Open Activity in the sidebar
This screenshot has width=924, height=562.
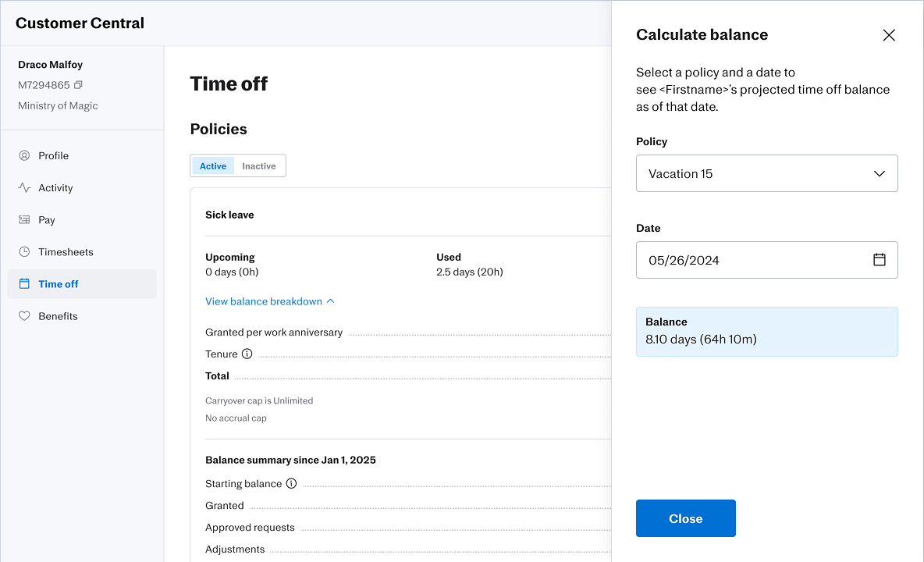point(82,187)
